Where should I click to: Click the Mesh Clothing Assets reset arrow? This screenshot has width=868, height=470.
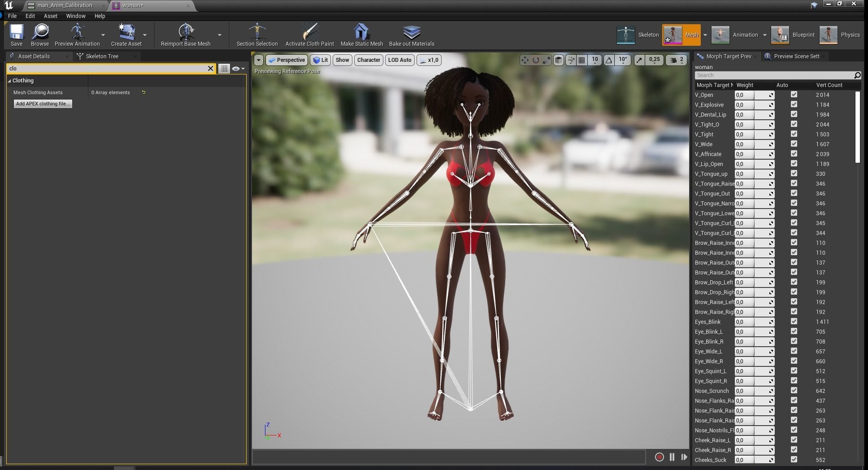tap(143, 92)
